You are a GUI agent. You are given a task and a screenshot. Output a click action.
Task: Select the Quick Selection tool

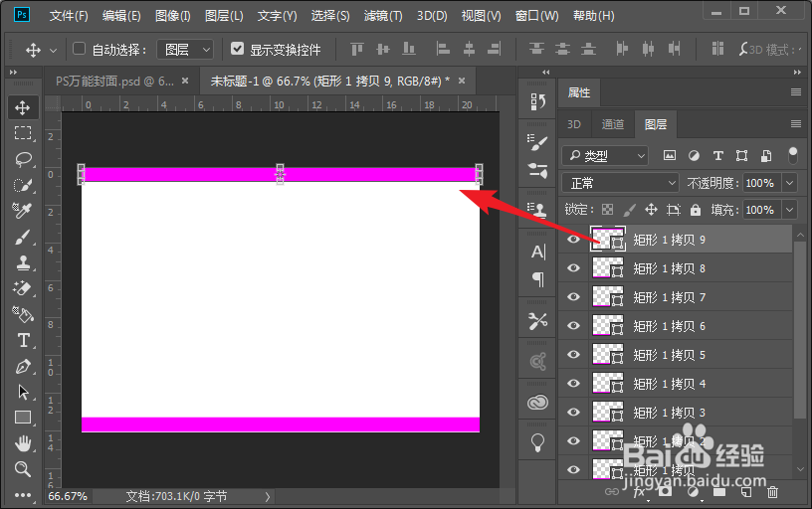pos(22,185)
